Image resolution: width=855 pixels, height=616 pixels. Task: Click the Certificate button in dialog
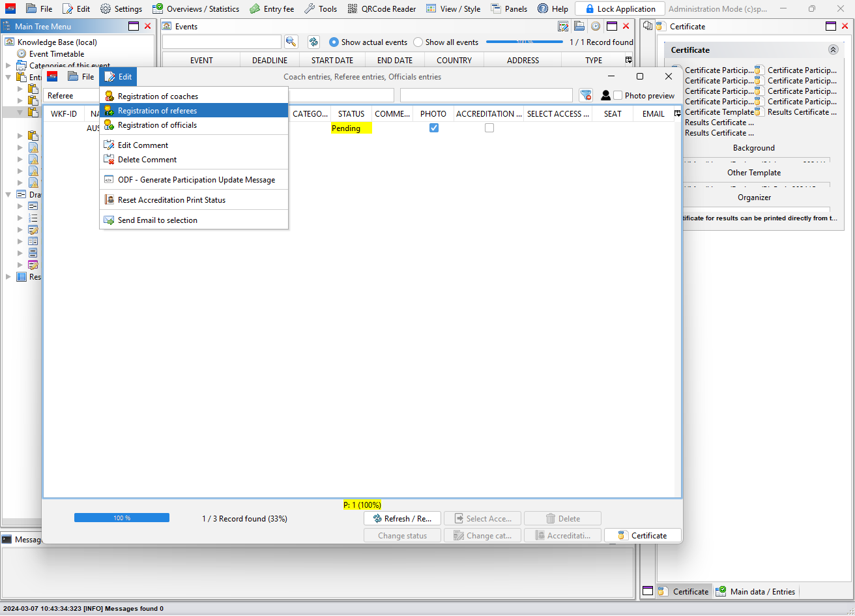(643, 535)
